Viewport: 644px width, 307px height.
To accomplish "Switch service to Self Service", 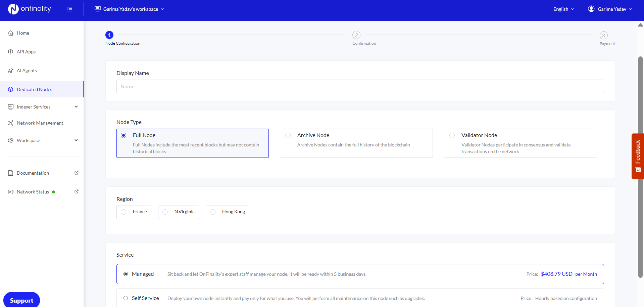I will 126,298.
